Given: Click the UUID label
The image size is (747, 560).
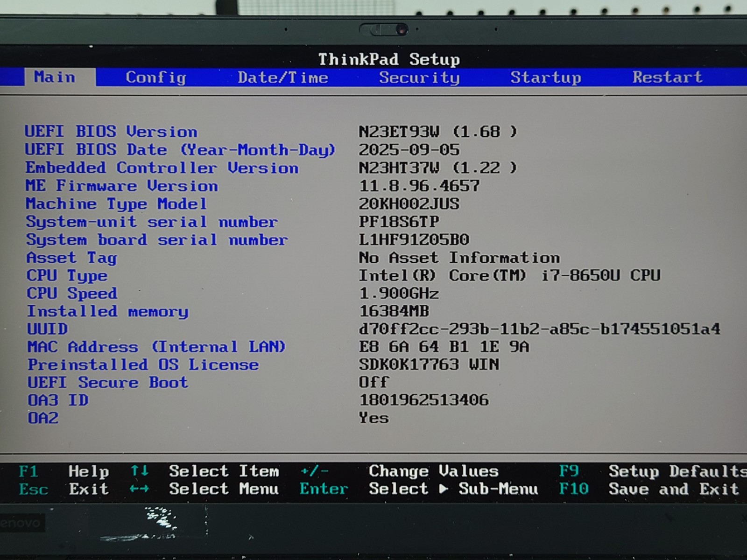Looking at the screenshot, I should [x=47, y=329].
